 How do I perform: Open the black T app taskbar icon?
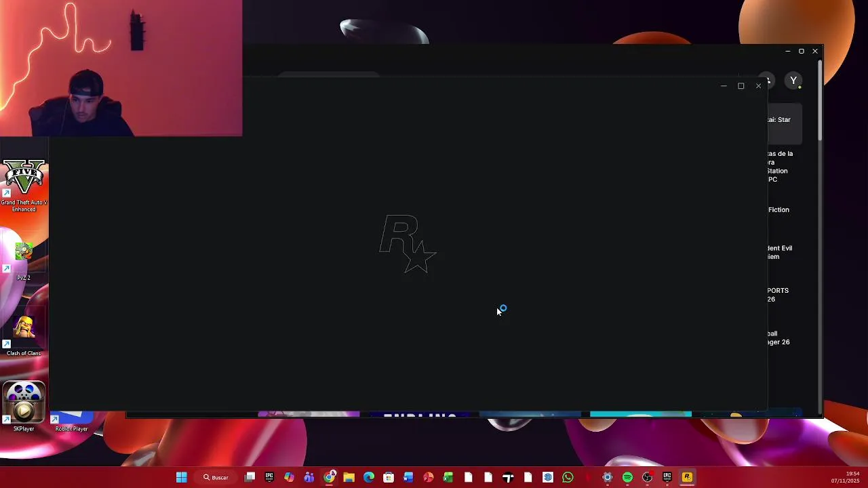tap(508, 477)
